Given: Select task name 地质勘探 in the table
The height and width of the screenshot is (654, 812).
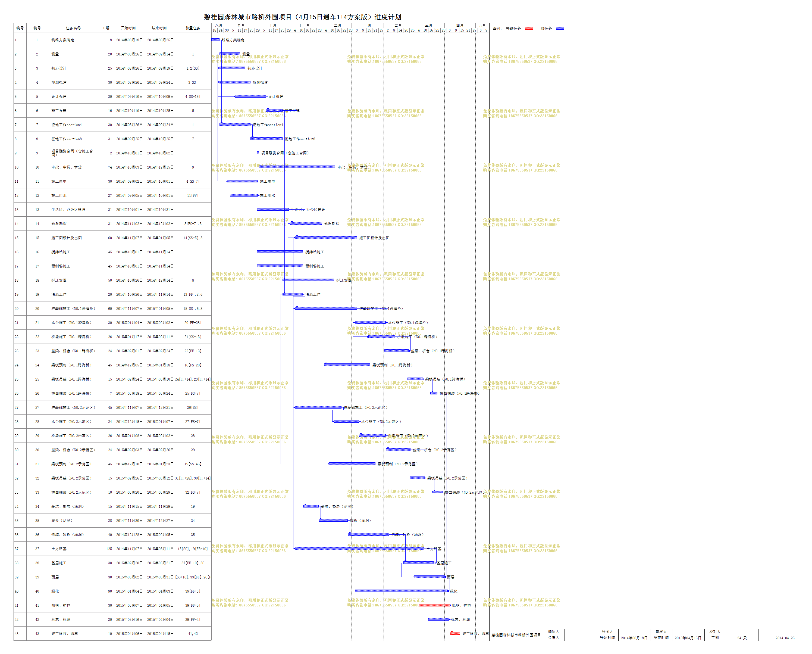Looking at the screenshot, I should [59, 223].
